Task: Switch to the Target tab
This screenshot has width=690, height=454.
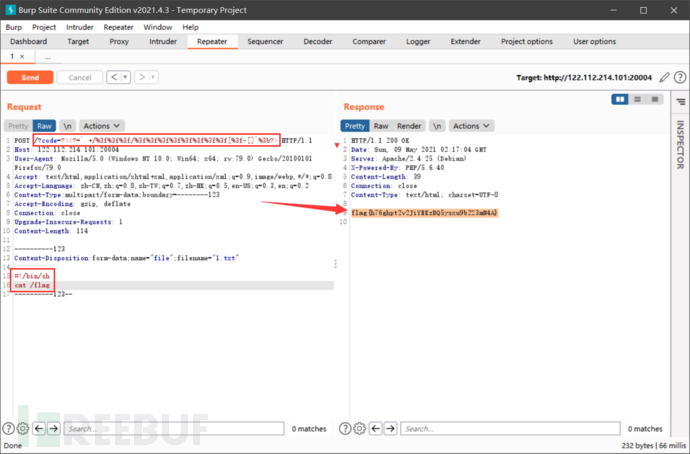Action: (x=78, y=41)
